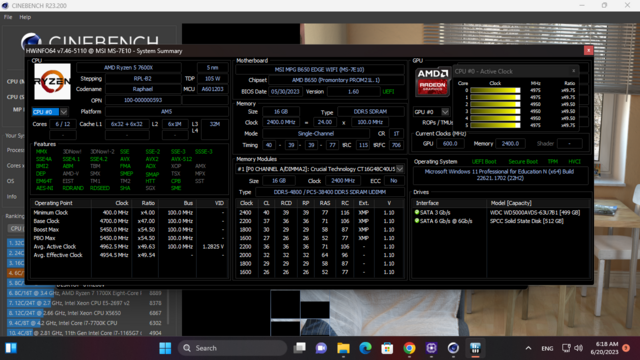Switch to HWiNFO taskbar icon
The image size is (640, 360).
(x=475, y=348)
